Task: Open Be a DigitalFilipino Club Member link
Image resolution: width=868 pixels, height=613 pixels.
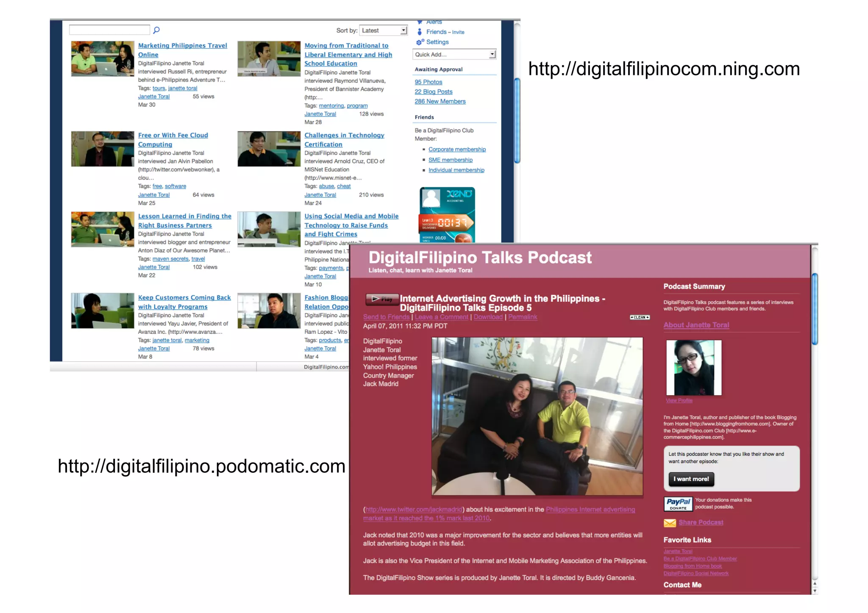Action: point(700,559)
